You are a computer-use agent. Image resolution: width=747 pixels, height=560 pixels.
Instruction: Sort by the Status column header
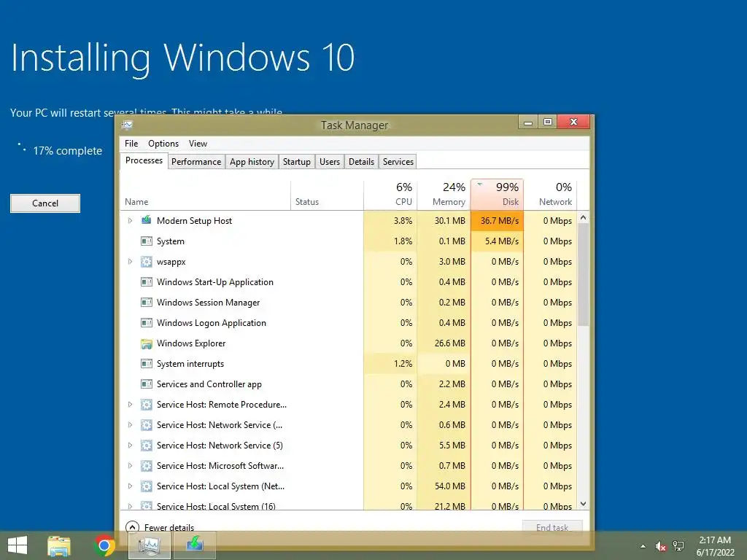point(328,195)
